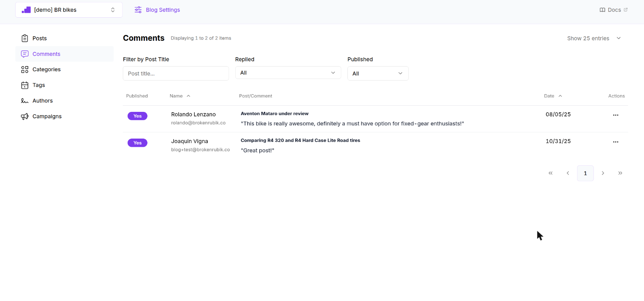
Task: Click the Comments speech bubble icon
Action: tap(25, 54)
